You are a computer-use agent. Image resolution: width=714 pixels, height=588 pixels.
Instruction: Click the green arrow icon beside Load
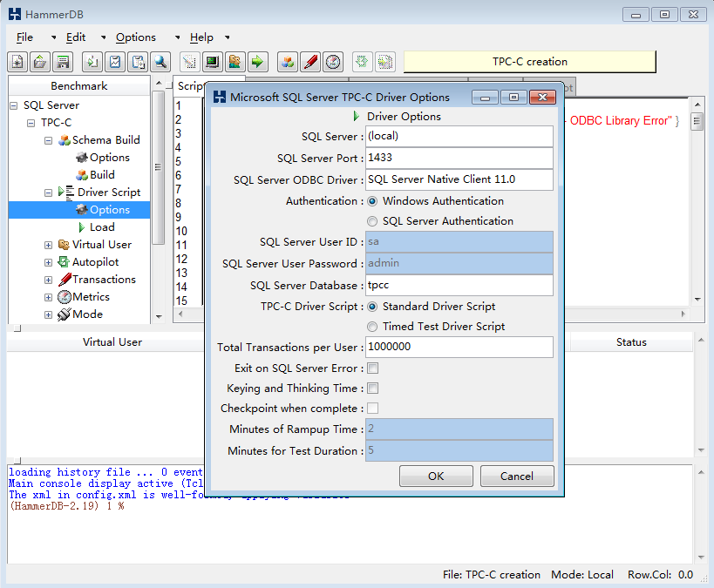tap(81, 227)
